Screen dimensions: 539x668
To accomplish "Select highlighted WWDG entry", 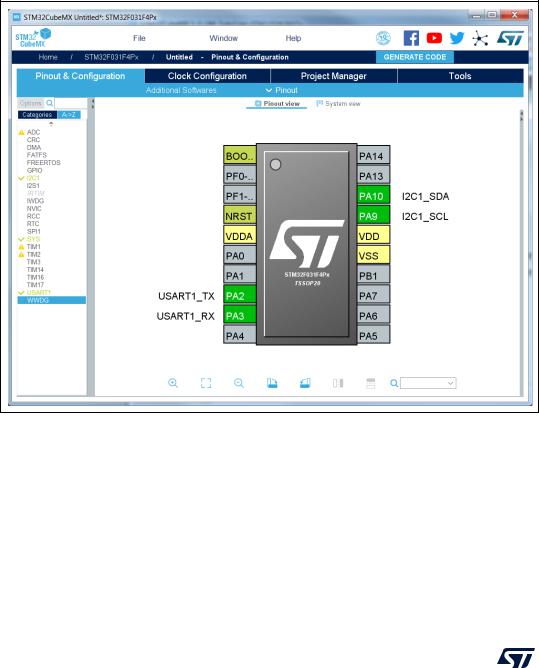I will (x=52, y=300).
